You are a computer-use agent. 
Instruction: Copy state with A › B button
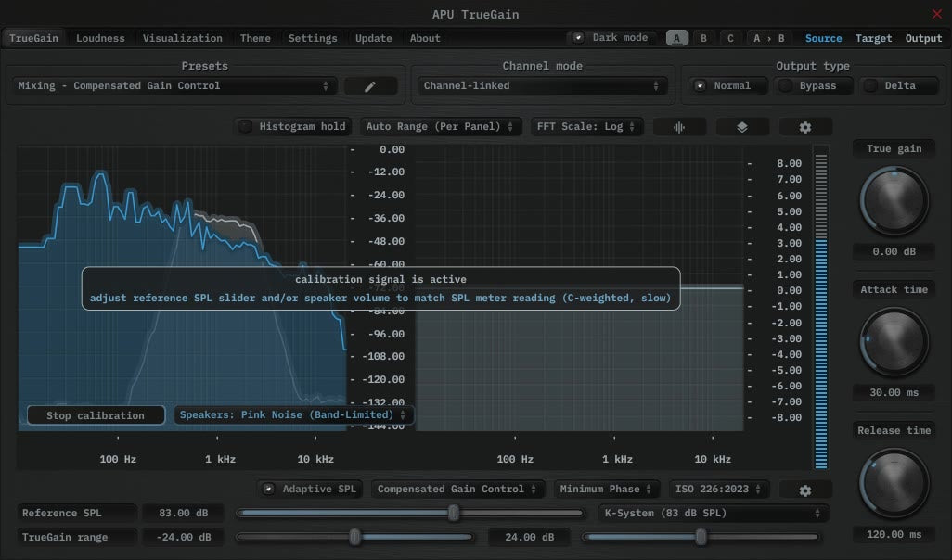[768, 38]
